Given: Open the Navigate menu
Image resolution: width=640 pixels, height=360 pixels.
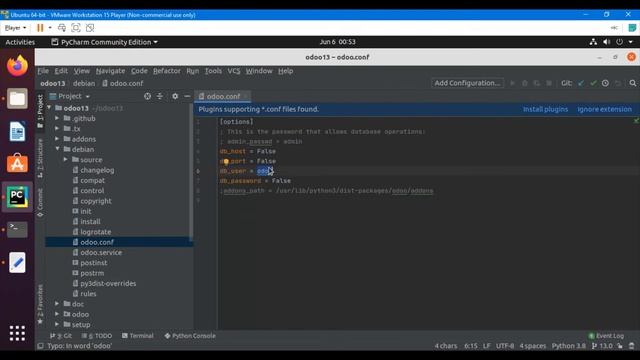Looking at the screenshot, I should (x=110, y=71).
